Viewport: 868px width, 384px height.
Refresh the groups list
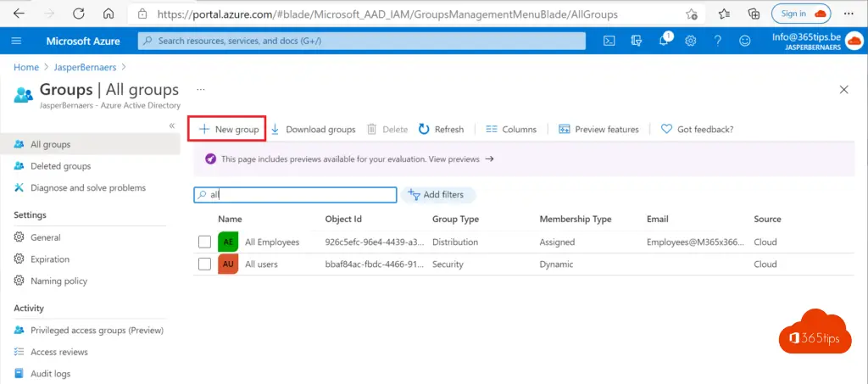(441, 130)
